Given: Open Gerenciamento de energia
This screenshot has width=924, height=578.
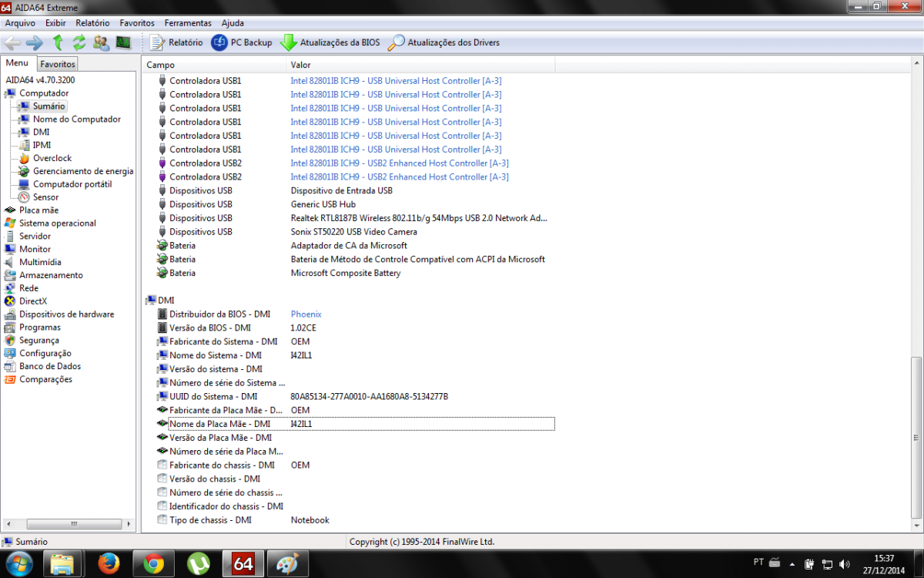Looking at the screenshot, I should pos(83,171).
